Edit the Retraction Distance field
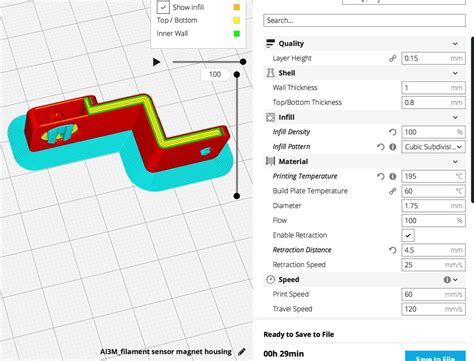This screenshot has width=474, height=361. (433, 250)
